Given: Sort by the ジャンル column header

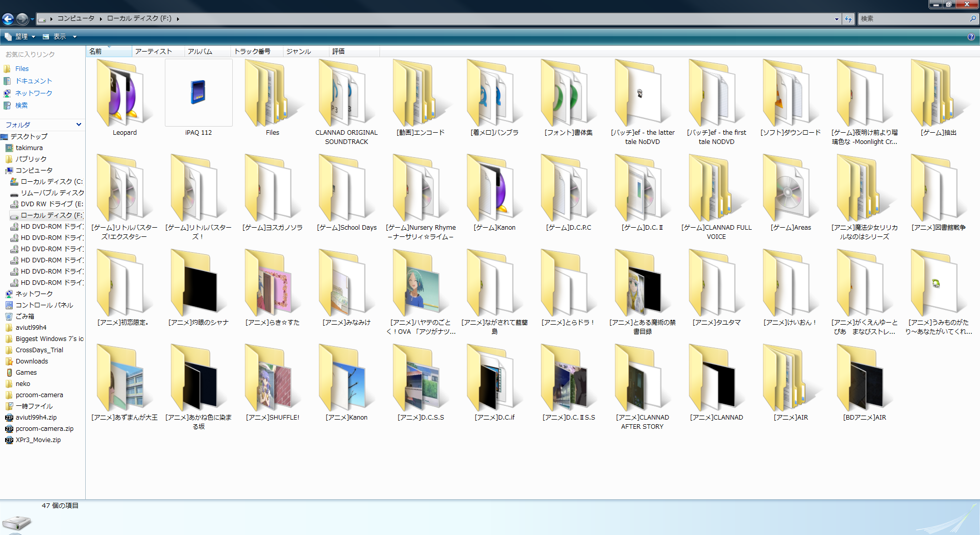Looking at the screenshot, I should (x=306, y=52).
